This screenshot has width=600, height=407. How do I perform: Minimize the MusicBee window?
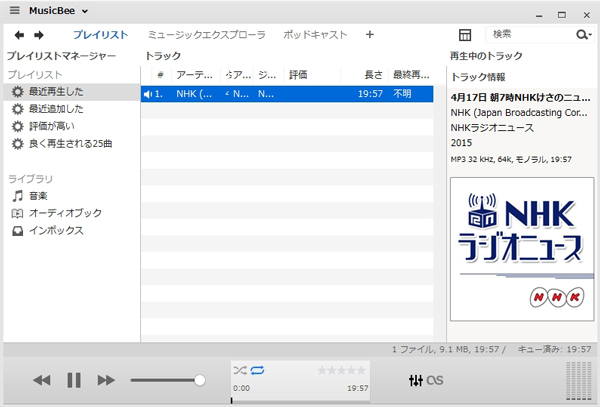pyautogui.click(x=539, y=15)
